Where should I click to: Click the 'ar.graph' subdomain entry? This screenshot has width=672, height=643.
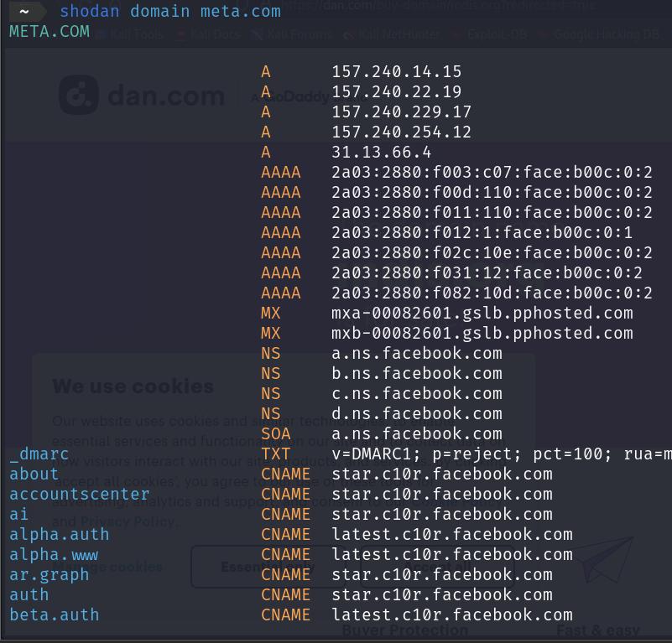coord(49,575)
